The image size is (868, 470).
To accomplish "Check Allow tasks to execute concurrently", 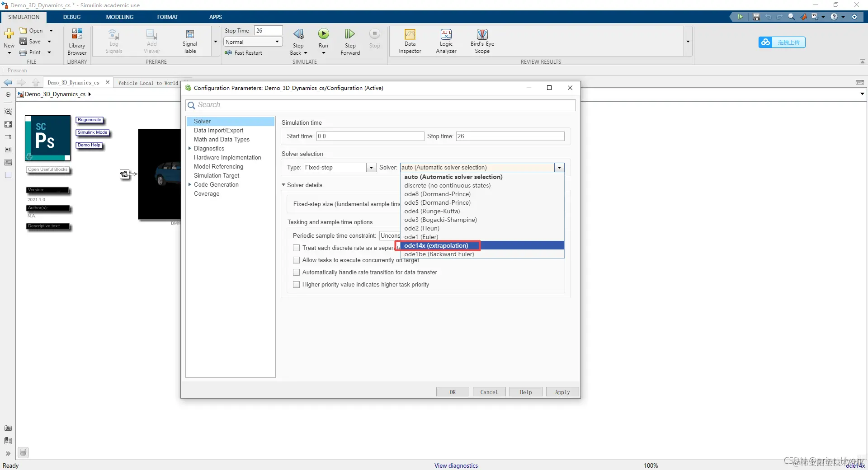I will [x=297, y=260].
